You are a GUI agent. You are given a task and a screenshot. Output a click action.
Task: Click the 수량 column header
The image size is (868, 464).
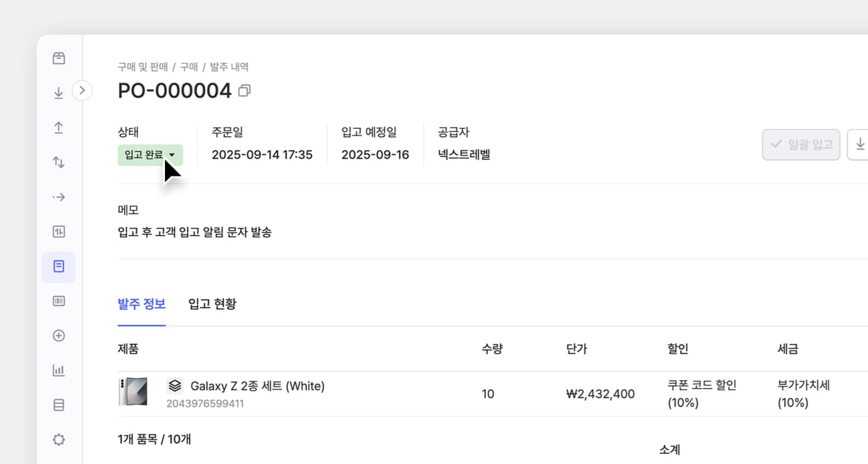tap(492, 349)
